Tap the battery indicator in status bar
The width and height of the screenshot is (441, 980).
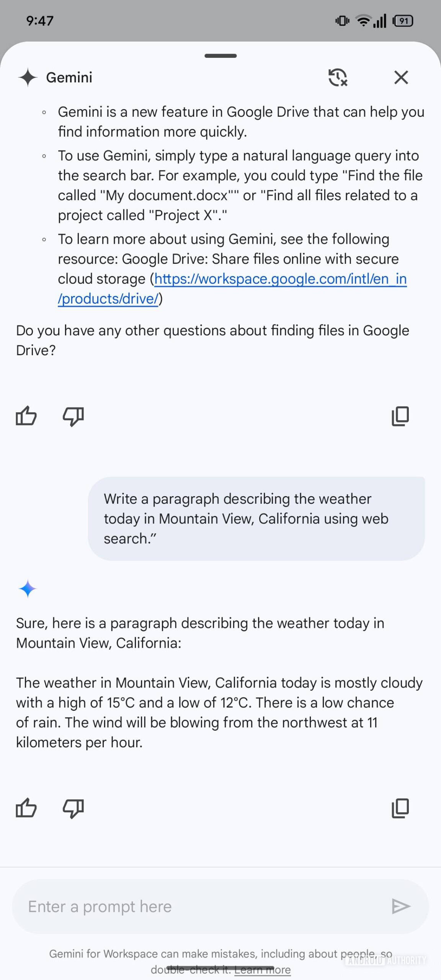[x=403, y=21]
